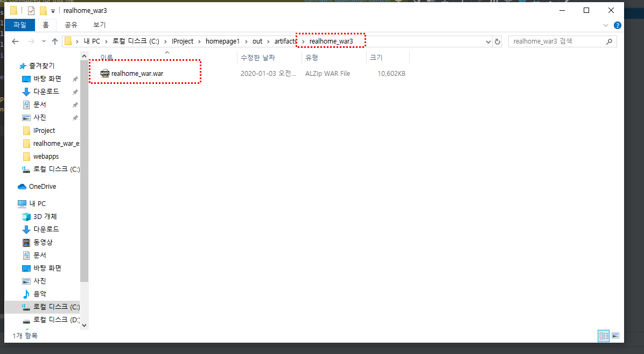Click pin icon beside 사진
Screen dimensions: 644x354
click(x=75, y=118)
